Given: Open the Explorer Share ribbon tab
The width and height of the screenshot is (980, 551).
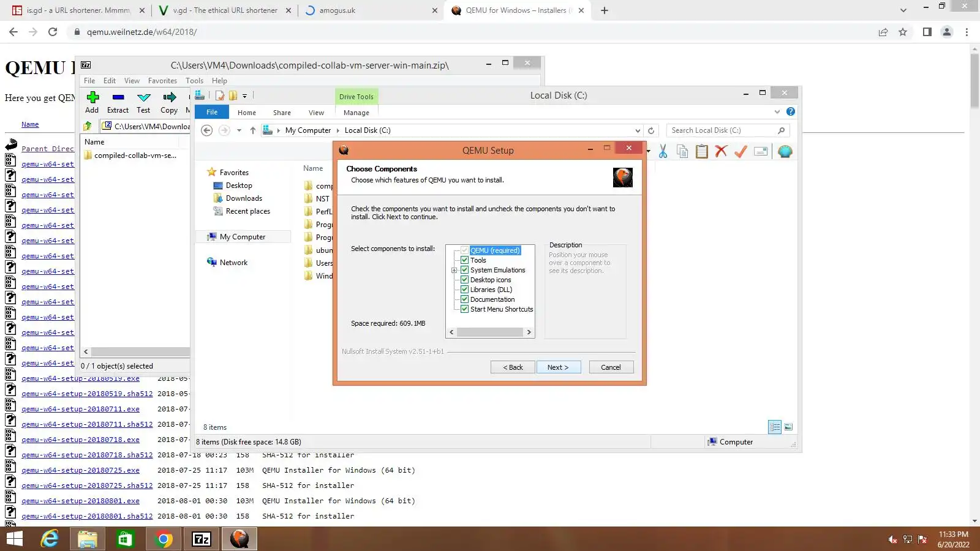Looking at the screenshot, I should coord(282,113).
